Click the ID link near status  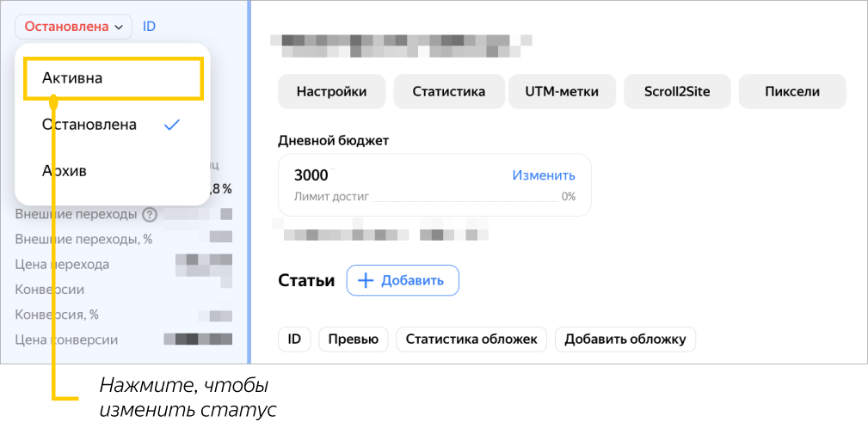149,27
